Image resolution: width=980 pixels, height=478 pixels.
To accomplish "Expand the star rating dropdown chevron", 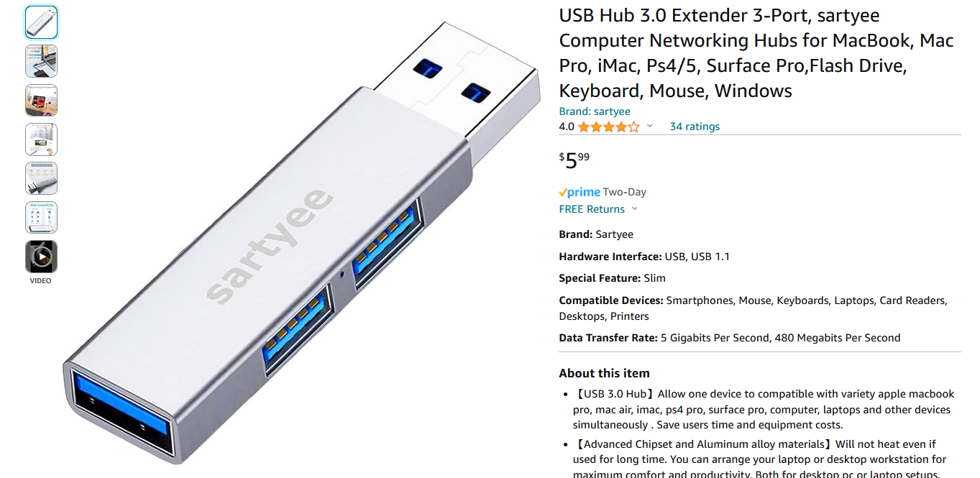I will [x=650, y=127].
